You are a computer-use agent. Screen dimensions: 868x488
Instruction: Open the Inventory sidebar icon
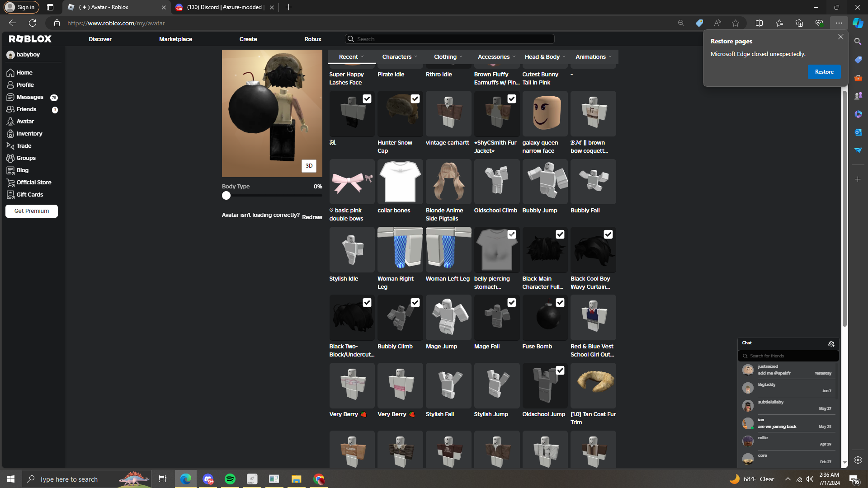click(10, 134)
